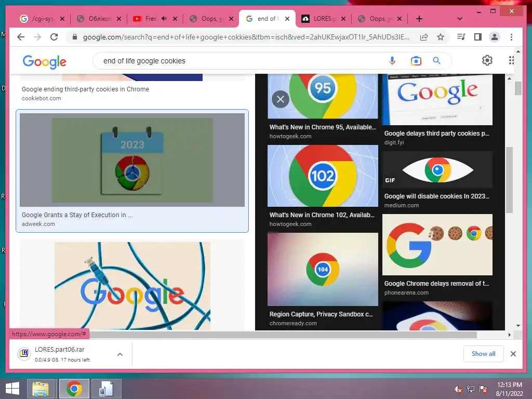Click Show all downloads button
Image resolution: width=532 pixels, height=399 pixels.
coord(483,354)
